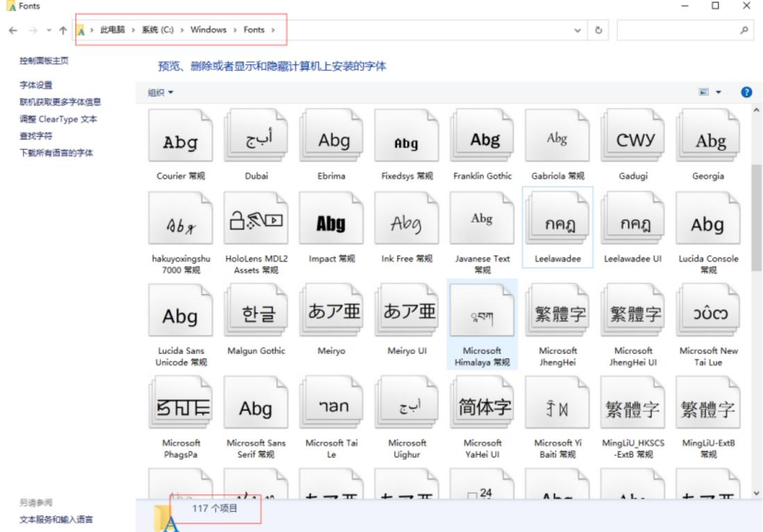Screen dimensions: 763x532
Task: Click 此电脑 in the address path
Action: (x=113, y=30)
